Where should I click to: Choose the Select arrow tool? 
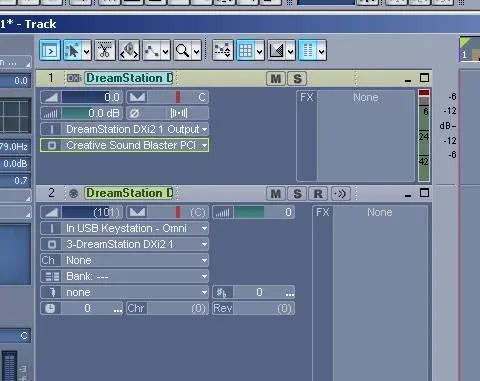click(x=72, y=51)
